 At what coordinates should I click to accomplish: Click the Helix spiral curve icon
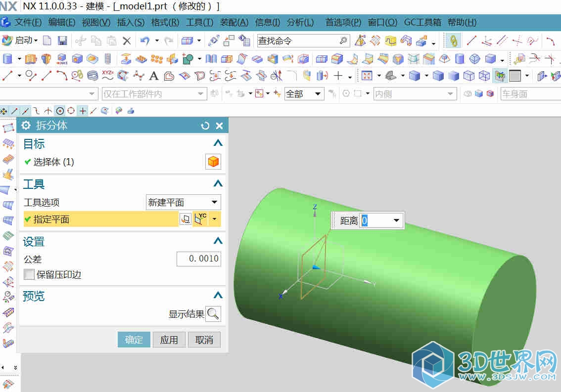(93, 76)
